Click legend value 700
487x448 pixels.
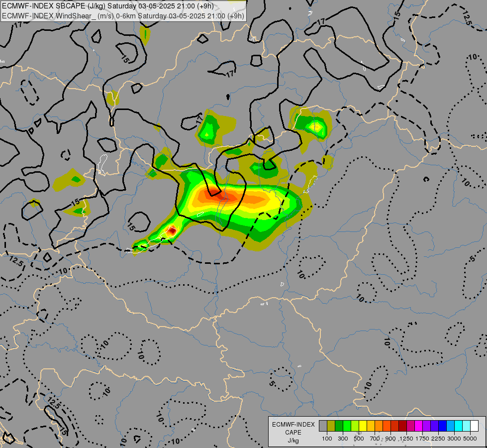375,439
